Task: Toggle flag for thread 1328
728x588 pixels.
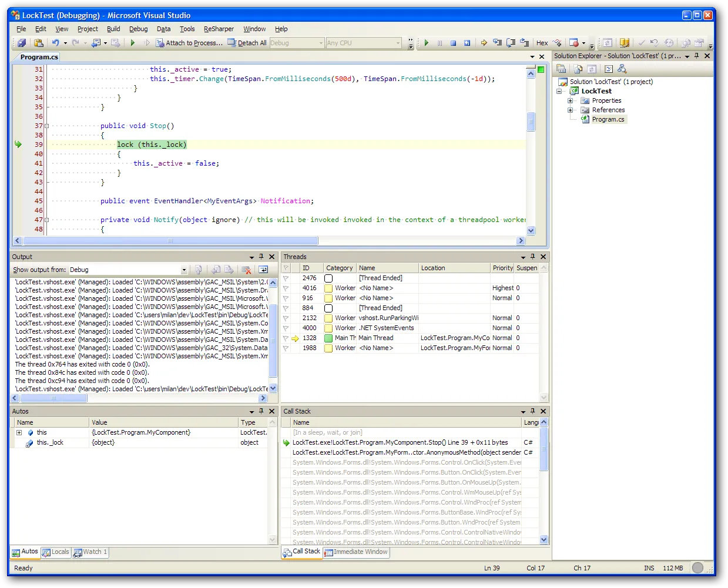Action: (x=286, y=338)
